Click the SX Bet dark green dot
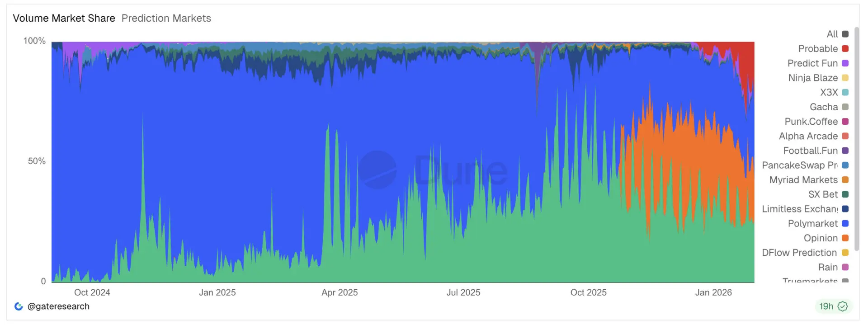The height and width of the screenshot is (325, 868). pyautogui.click(x=845, y=194)
